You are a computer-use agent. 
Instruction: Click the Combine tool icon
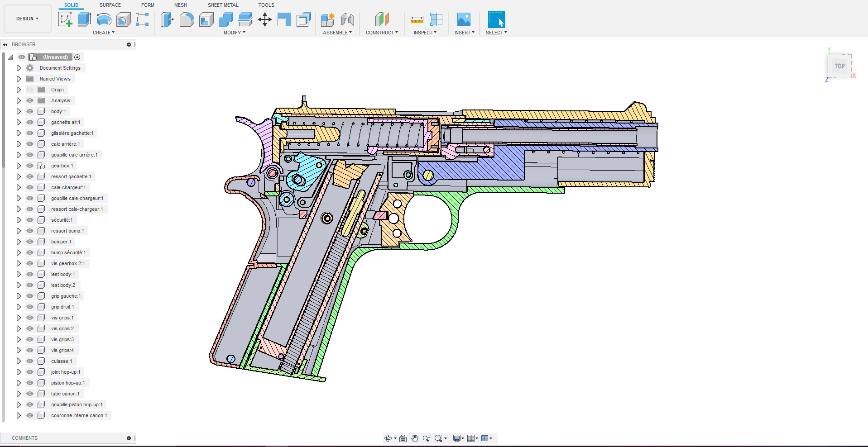[x=225, y=19]
